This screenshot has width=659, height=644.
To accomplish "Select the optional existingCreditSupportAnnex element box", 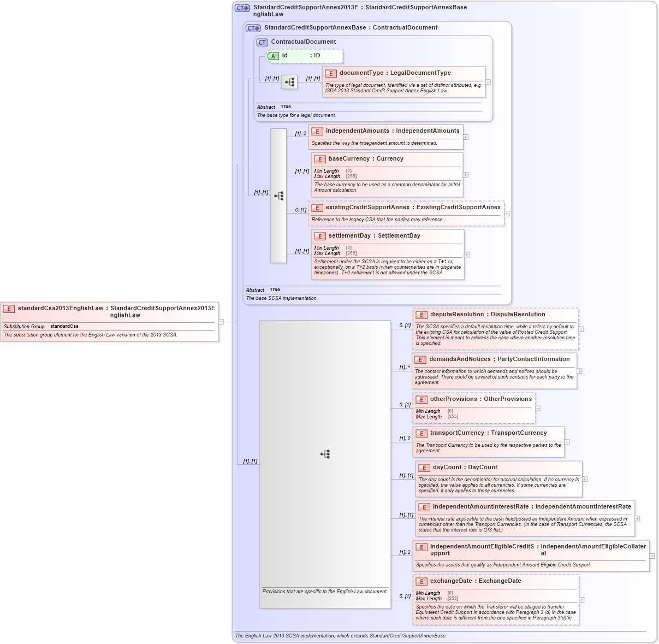I will pos(407,213).
